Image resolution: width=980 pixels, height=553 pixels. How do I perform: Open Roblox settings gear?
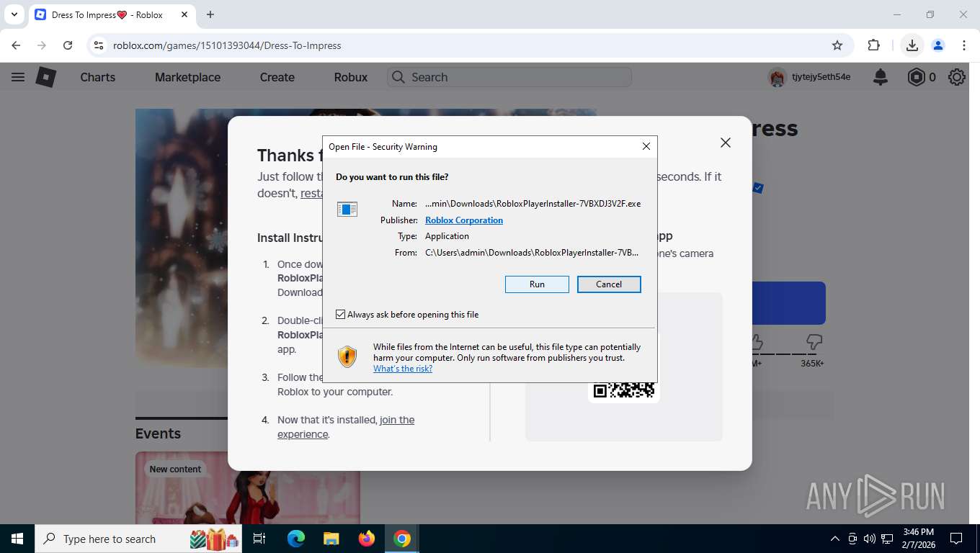click(957, 77)
